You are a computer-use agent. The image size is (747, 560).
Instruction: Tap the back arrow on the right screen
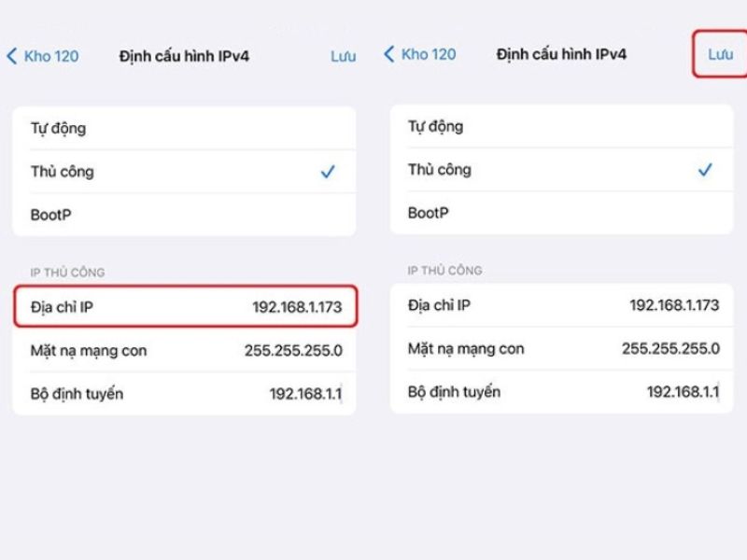pyautogui.click(x=388, y=55)
